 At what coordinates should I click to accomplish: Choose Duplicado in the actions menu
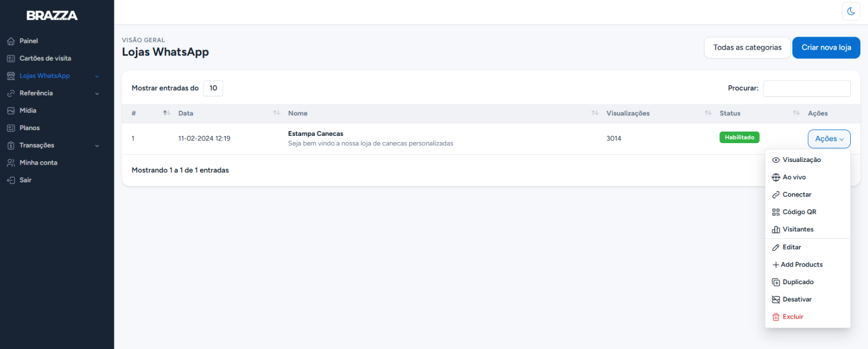[797, 282]
